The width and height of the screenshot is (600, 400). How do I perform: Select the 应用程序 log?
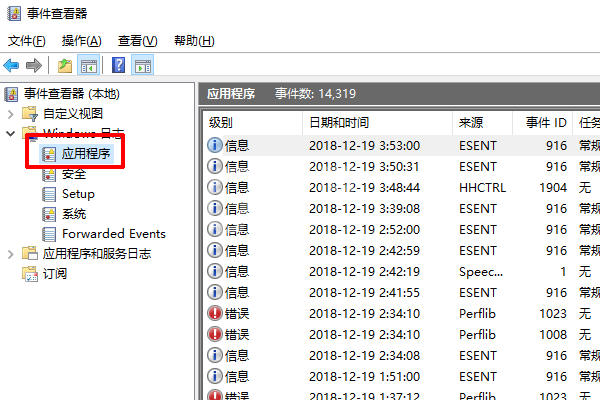(x=86, y=154)
